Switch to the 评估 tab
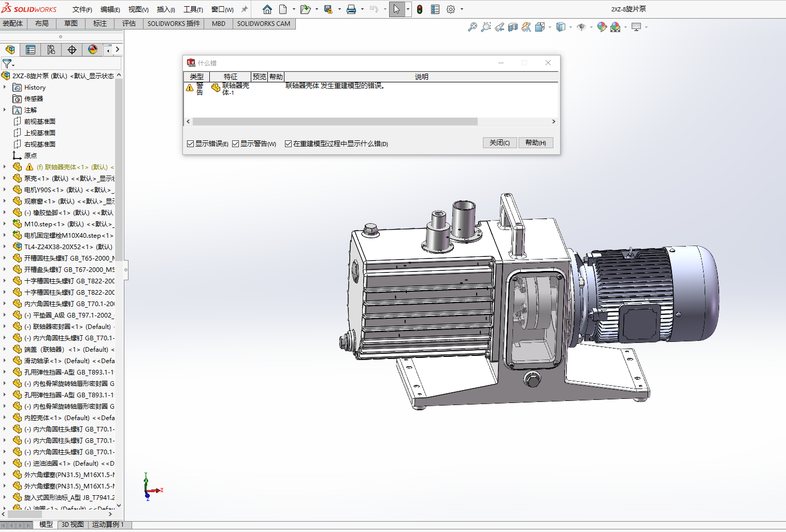The image size is (786, 532). point(128,23)
